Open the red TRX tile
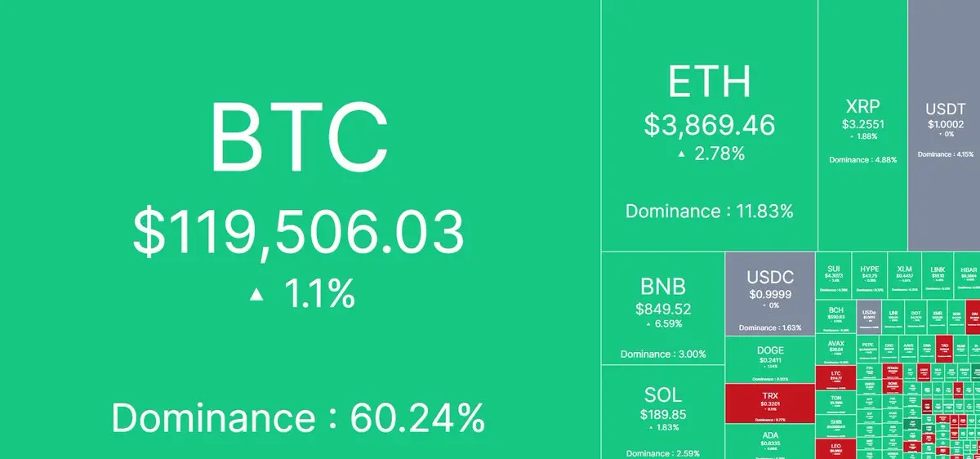980x459 pixels. point(770,403)
